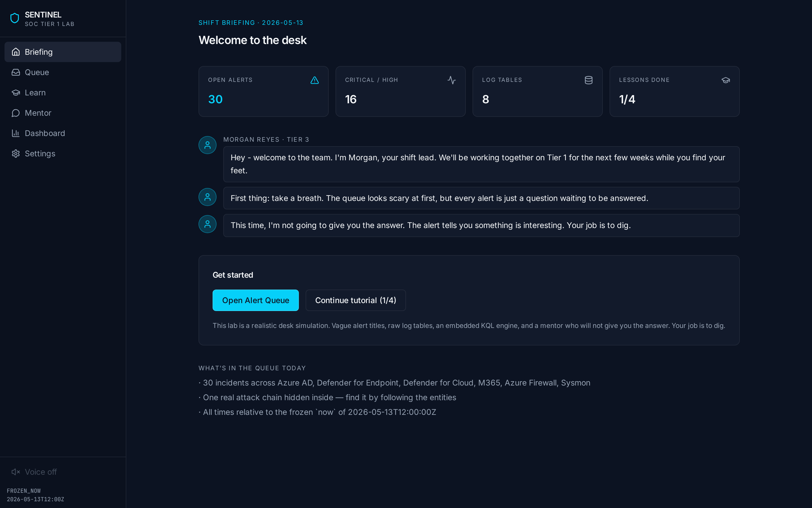
Task: Click Morgan Reyes avatar beside welcome message
Action: pyautogui.click(x=207, y=145)
